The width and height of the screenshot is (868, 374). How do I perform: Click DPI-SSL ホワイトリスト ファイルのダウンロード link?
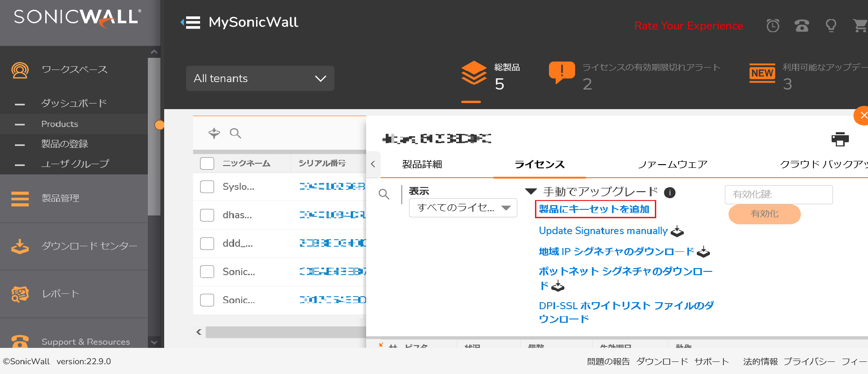tap(626, 312)
